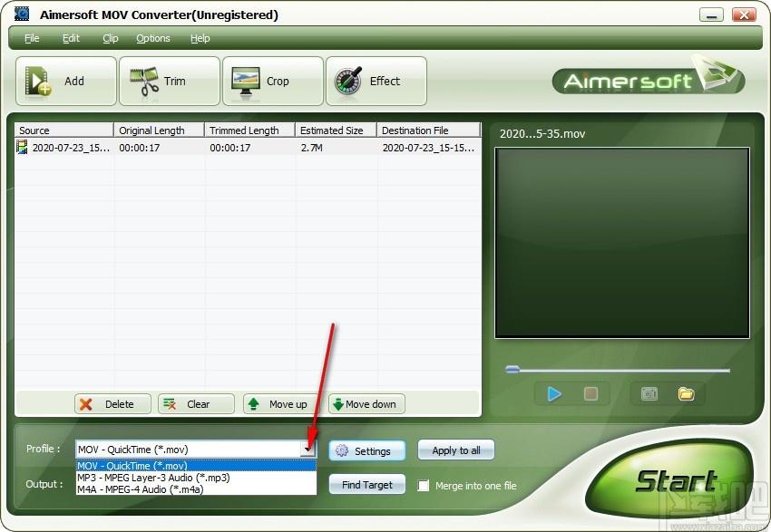Minimize the Aimersoft window
The image size is (771, 532).
(711, 15)
